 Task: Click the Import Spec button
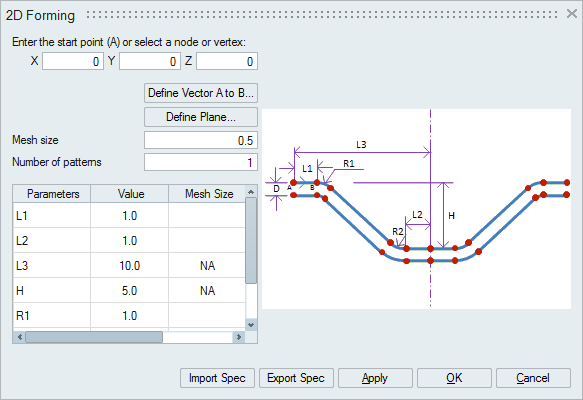tap(218, 378)
